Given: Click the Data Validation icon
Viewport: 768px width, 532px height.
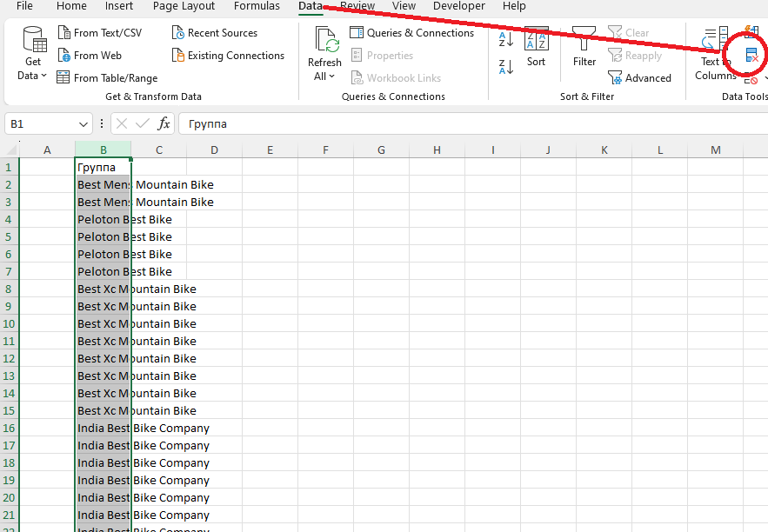Looking at the screenshot, I should point(751,79).
